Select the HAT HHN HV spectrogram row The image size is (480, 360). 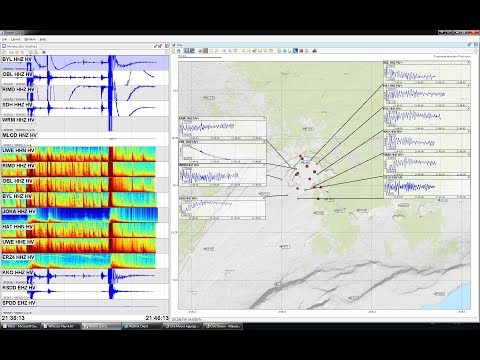point(85,230)
